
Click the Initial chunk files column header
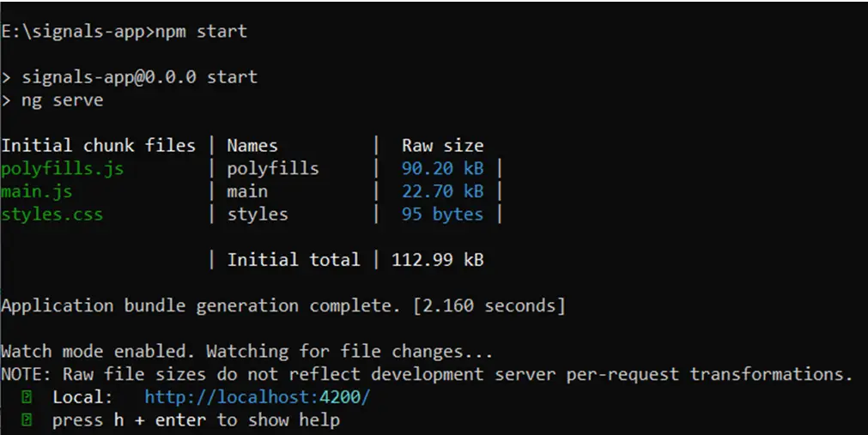pyautogui.click(x=98, y=145)
